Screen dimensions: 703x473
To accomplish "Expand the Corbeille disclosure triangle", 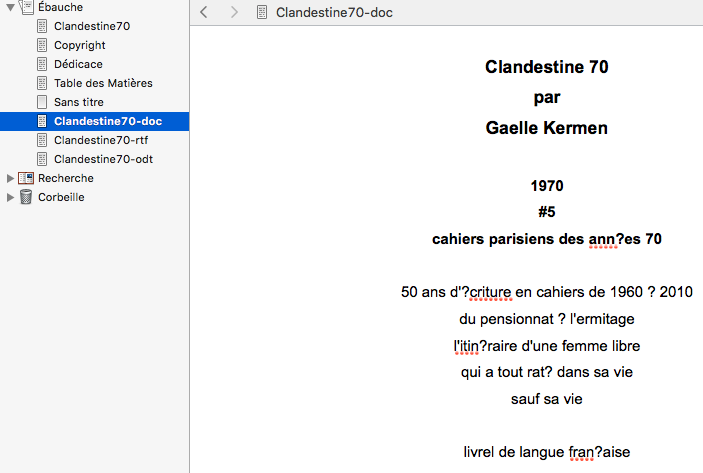I will coord(11,197).
